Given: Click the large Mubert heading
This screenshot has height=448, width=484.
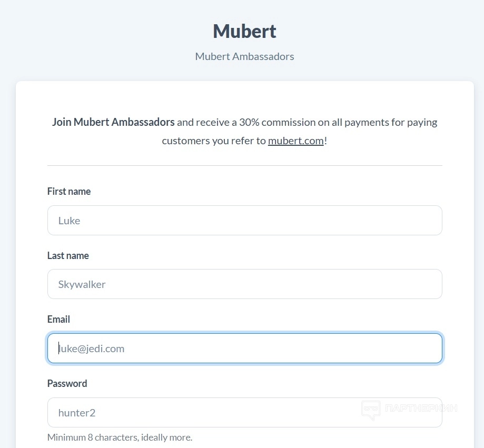Looking at the screenshot, I should click(x=244, y=31).
